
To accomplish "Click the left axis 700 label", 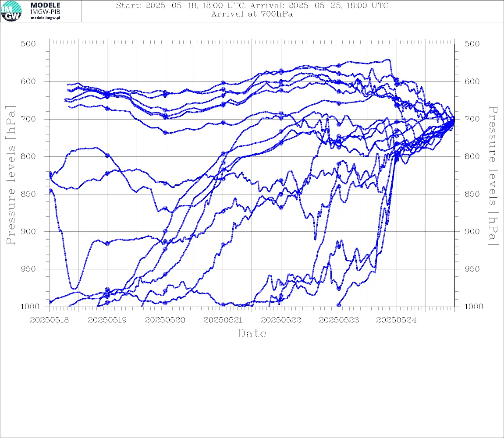I will pos(28,119).
